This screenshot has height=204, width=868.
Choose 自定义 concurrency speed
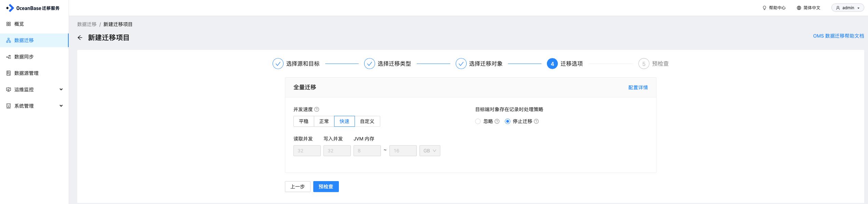pos(367,121)
